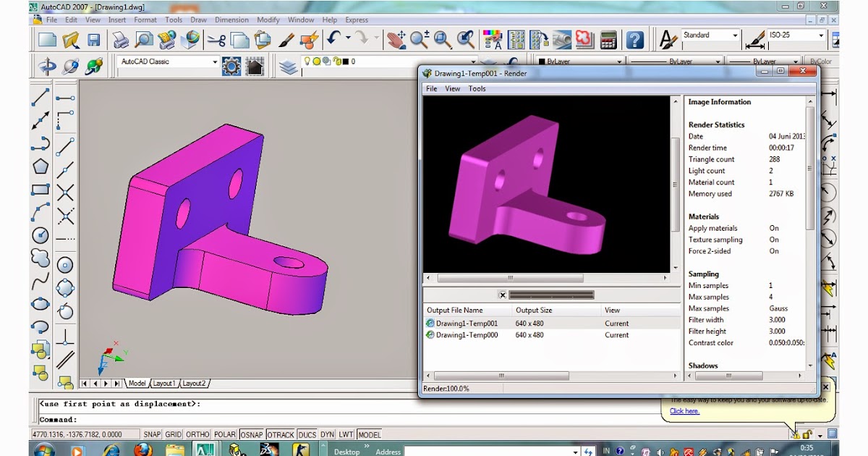868x456 pixels.
Task: Select Drawing1-Temp000 in render output list
Action: (x=467, y=335)
